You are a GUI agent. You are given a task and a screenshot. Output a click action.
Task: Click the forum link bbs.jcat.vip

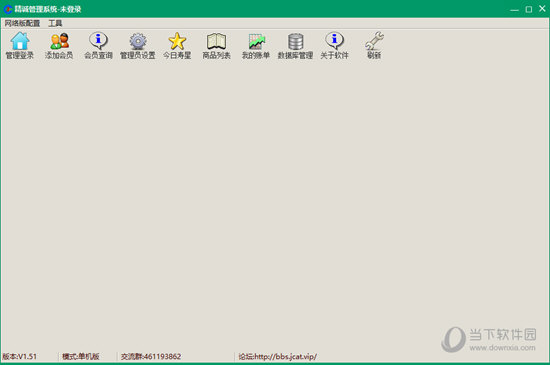[286, 357]
